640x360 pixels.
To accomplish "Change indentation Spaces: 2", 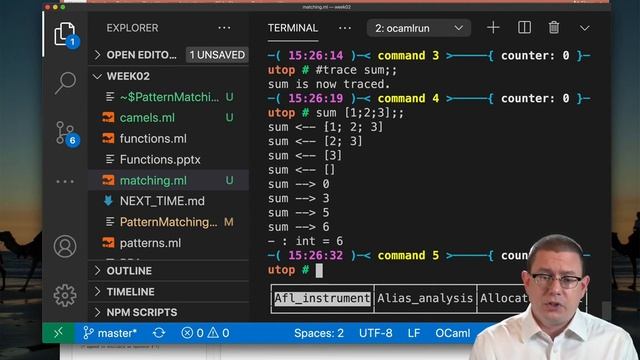I will [x=319, y=333].
